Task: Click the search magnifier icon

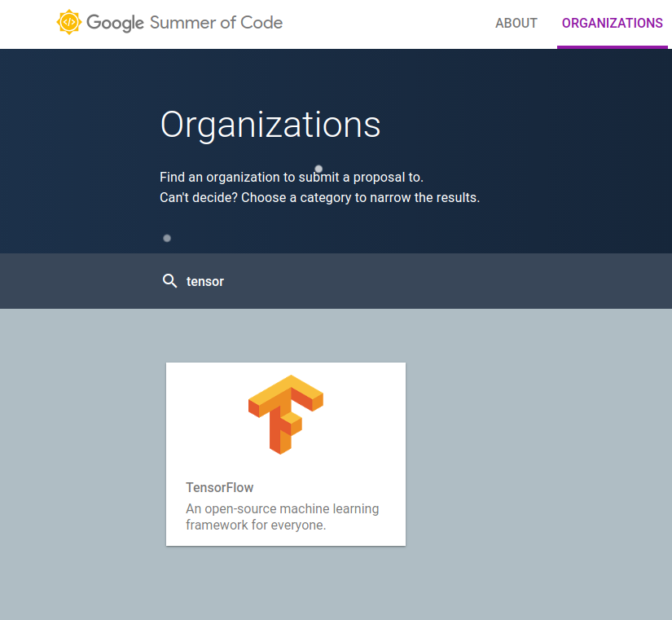Action: coord(169,281)
